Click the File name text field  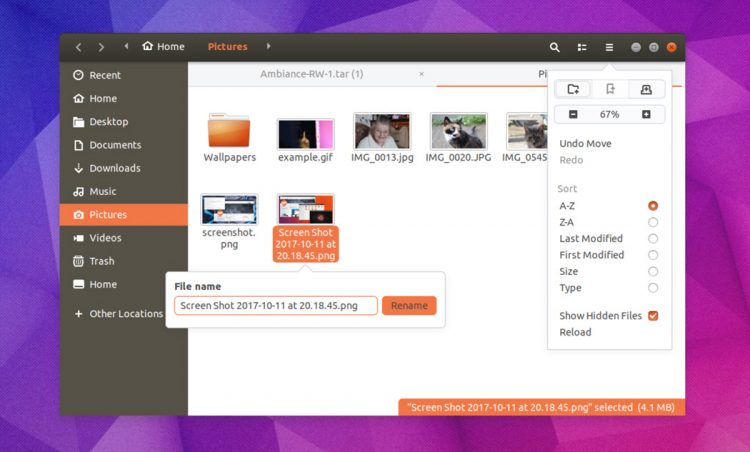276,306
